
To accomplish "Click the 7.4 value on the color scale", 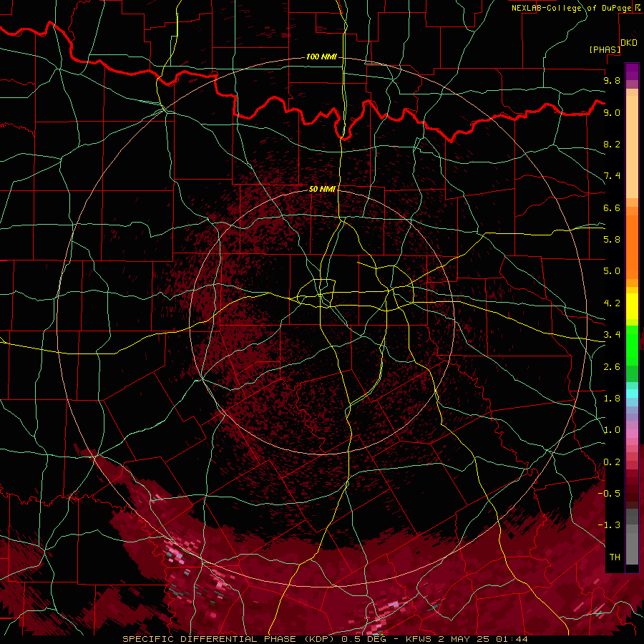I will coord(612,176).
